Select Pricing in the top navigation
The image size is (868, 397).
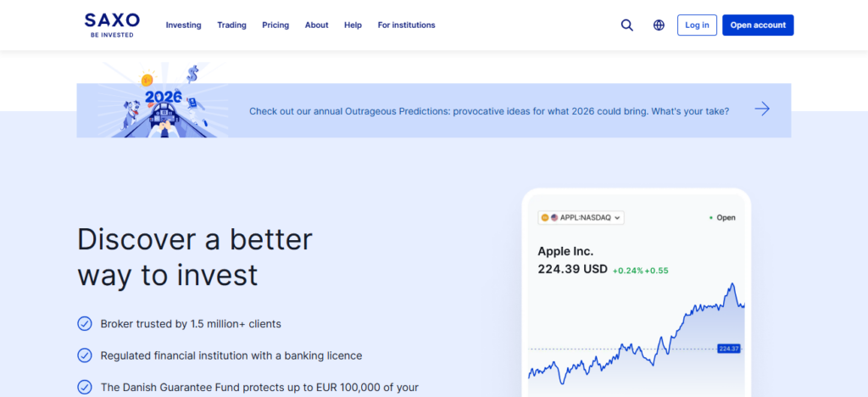point(275,25)
